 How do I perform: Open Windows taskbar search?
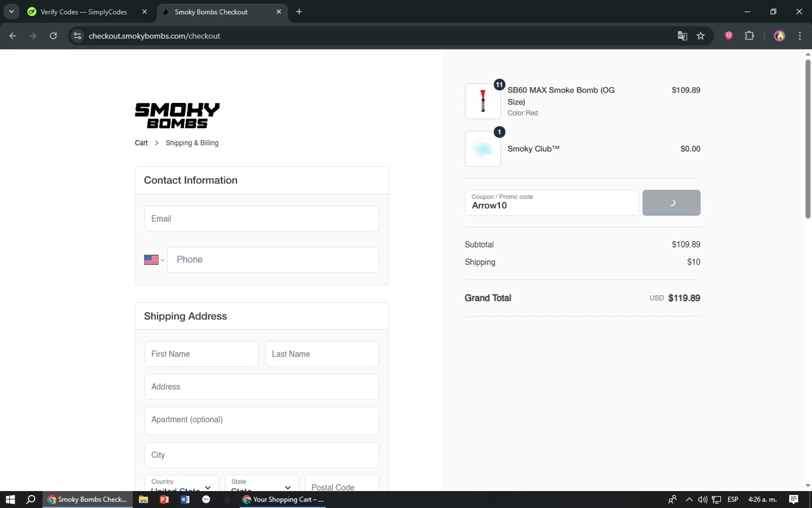(x=31, y=499)
